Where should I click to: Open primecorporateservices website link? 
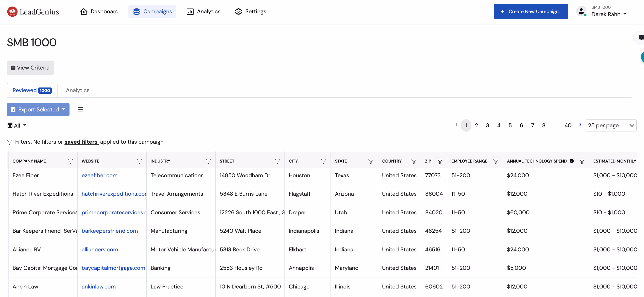(114, 213)
